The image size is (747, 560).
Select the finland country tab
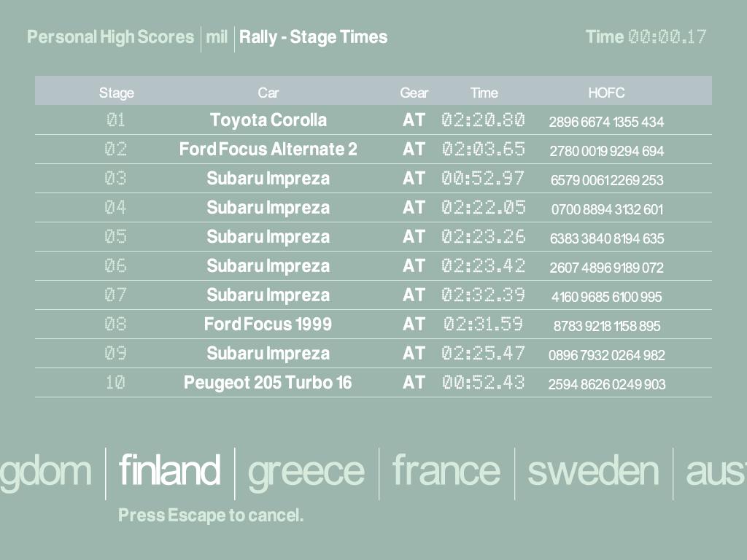tap(169, 471)
